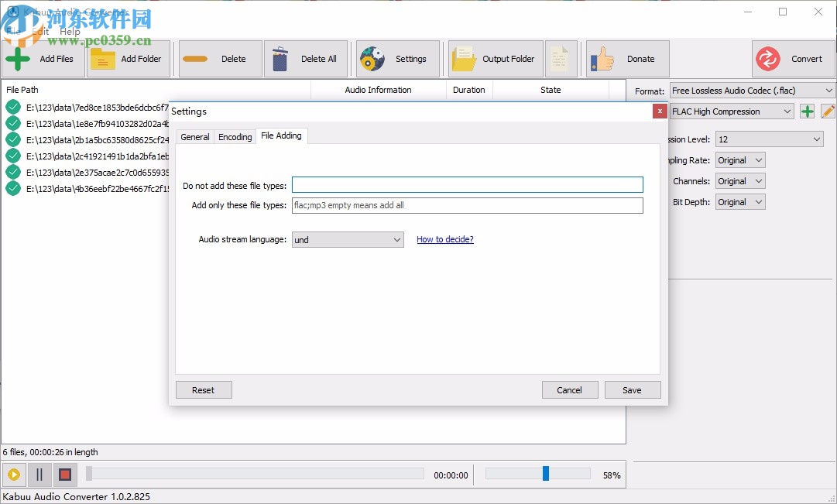Open the How to decide link
The image size is (837, 504).
pos(444,239)
